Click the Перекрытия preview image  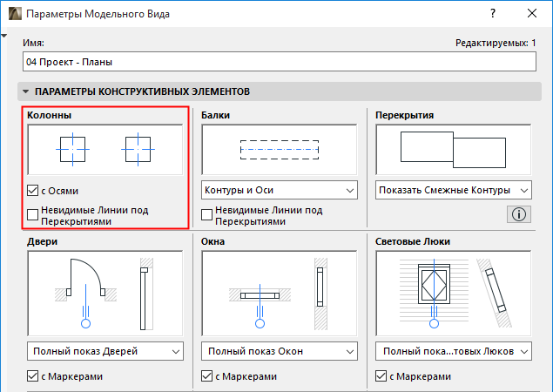[454, 150]
